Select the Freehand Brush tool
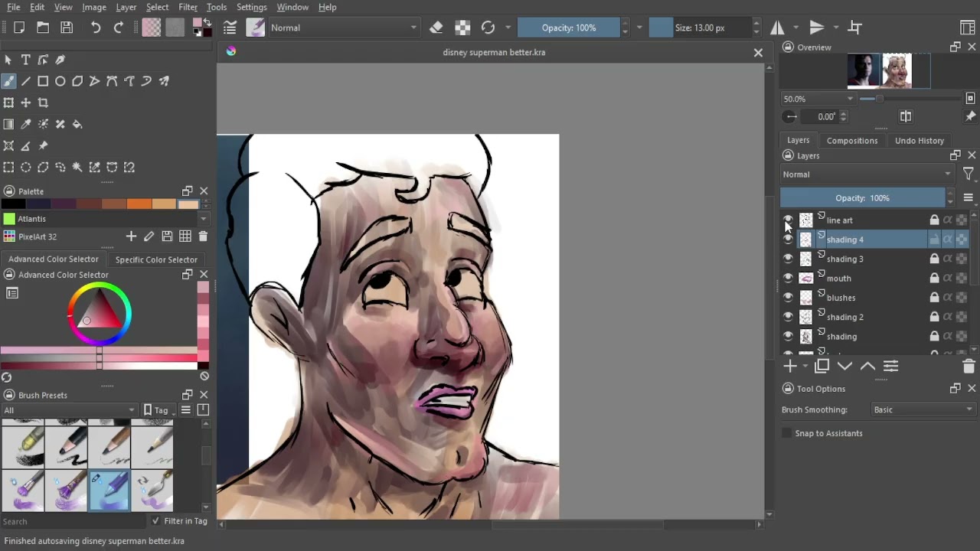 click(x=8, y=81)
